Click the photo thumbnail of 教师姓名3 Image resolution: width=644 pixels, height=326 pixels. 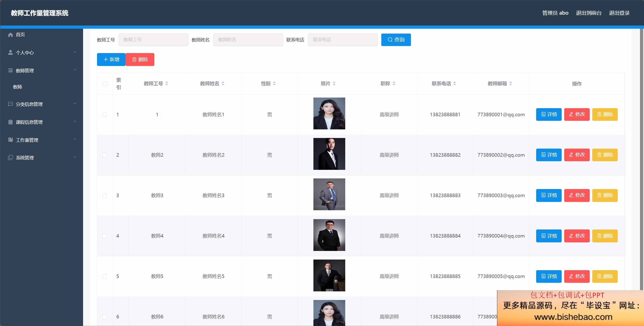pyautogui.click(x=329, y=194)
